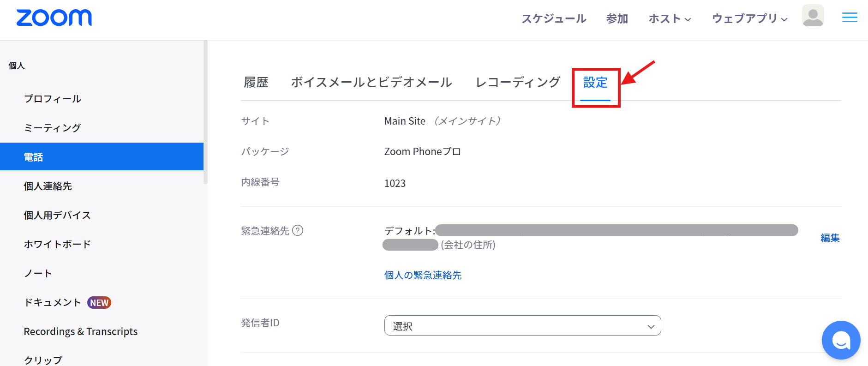
Task: Expand the ホスト dropdown
Action: point(670,18)
